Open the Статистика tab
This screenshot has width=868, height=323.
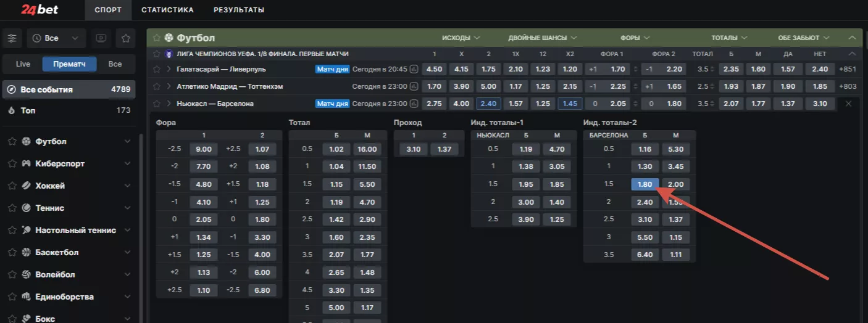point(167,10)
